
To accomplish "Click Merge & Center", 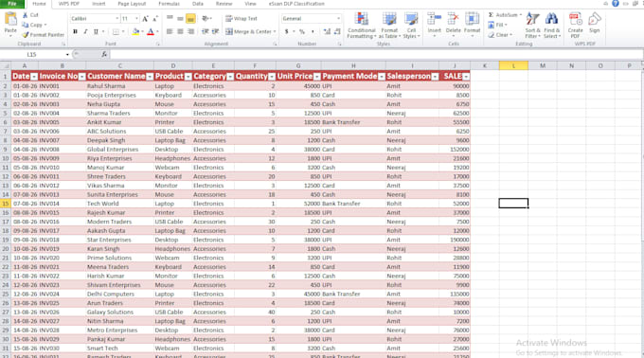I will point(249,31).
